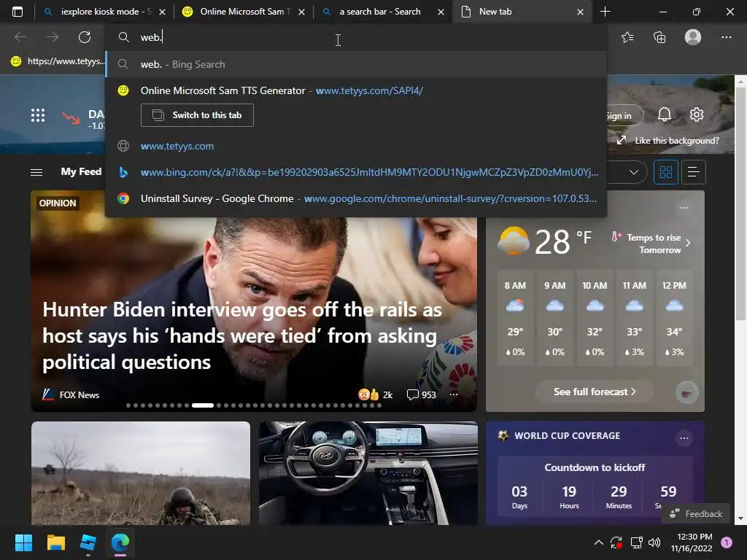Open the 12:30 PM clock and date
Screen dimensions: 747x560
click(x=692, y=542)
